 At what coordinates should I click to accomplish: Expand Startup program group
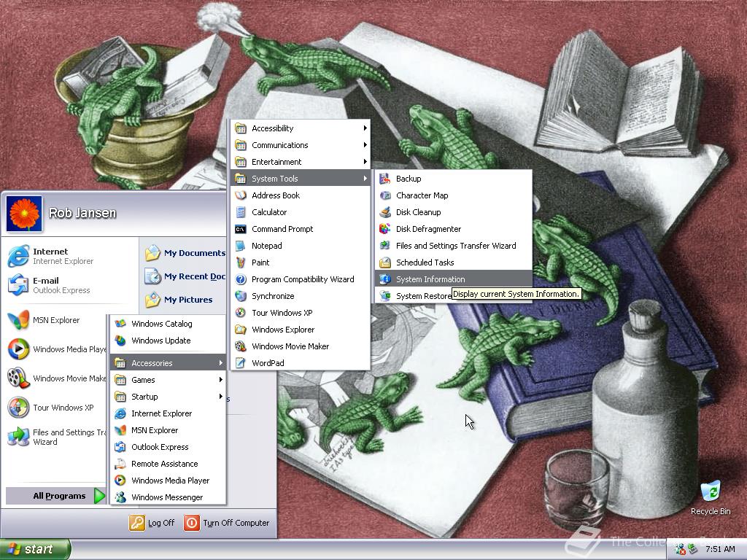point(169,397)
